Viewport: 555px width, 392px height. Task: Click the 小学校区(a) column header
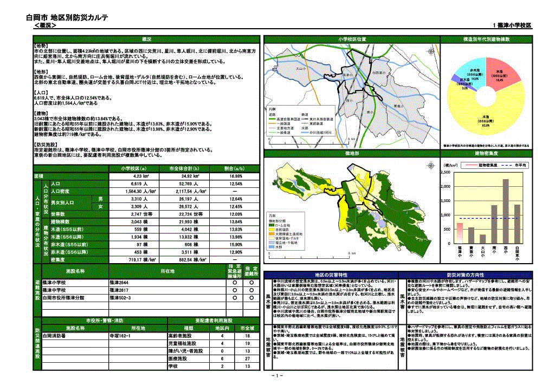pyautogui.click(x=134, y=168)
